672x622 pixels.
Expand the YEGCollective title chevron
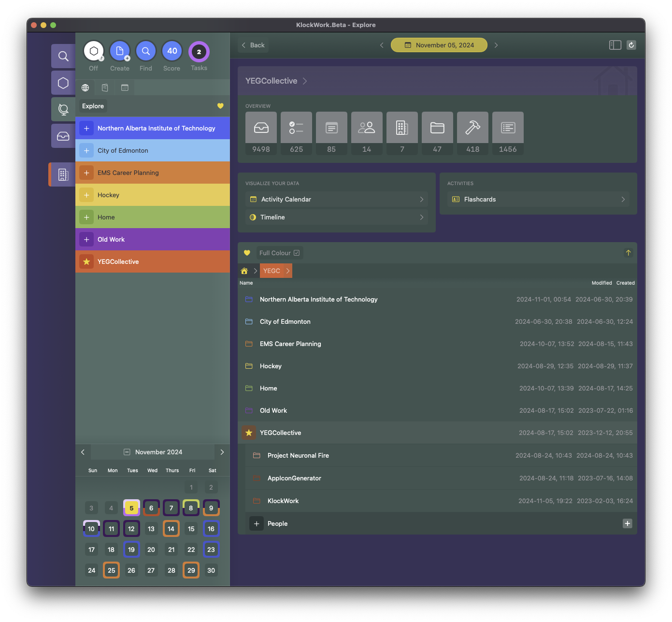[x=305, y=81]
